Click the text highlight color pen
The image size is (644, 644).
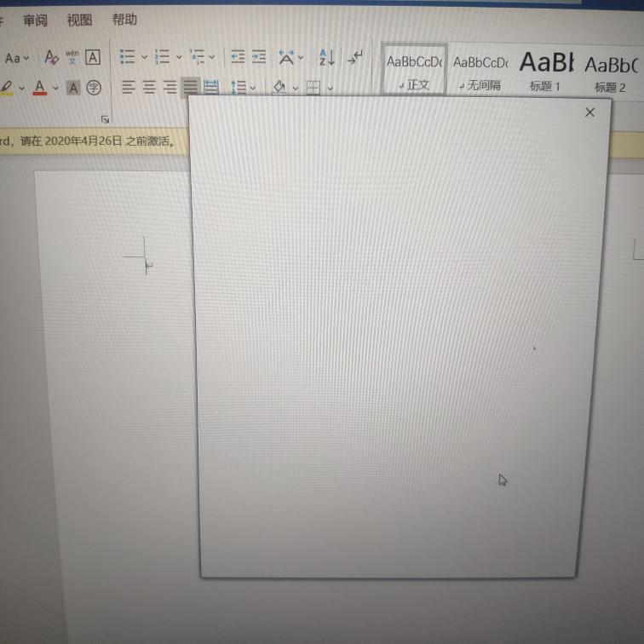(x=7, y=88)
